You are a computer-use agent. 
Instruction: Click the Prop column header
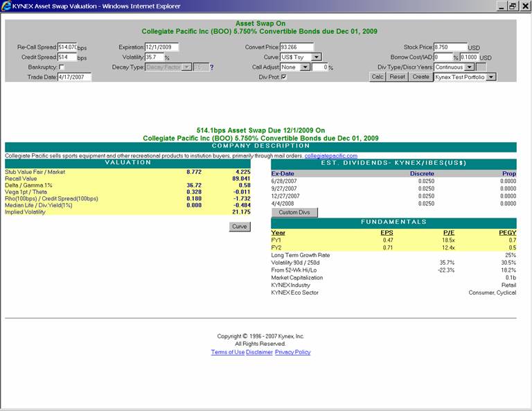point(509,173)
